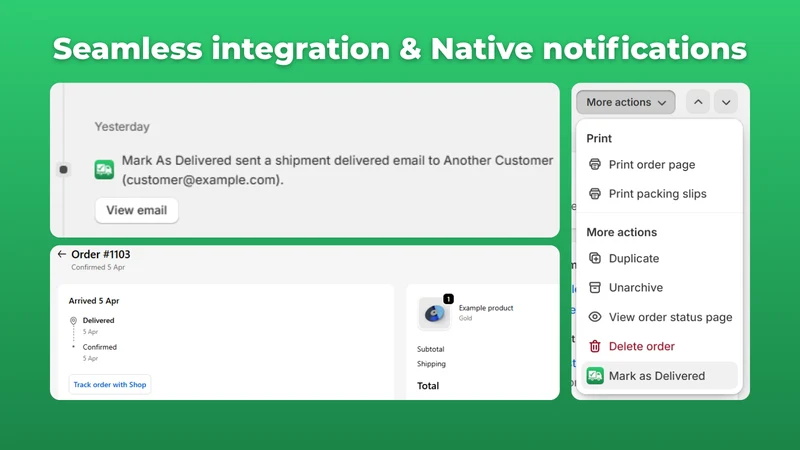
Task: Click the red trash icon
Action: coord(595,346)
